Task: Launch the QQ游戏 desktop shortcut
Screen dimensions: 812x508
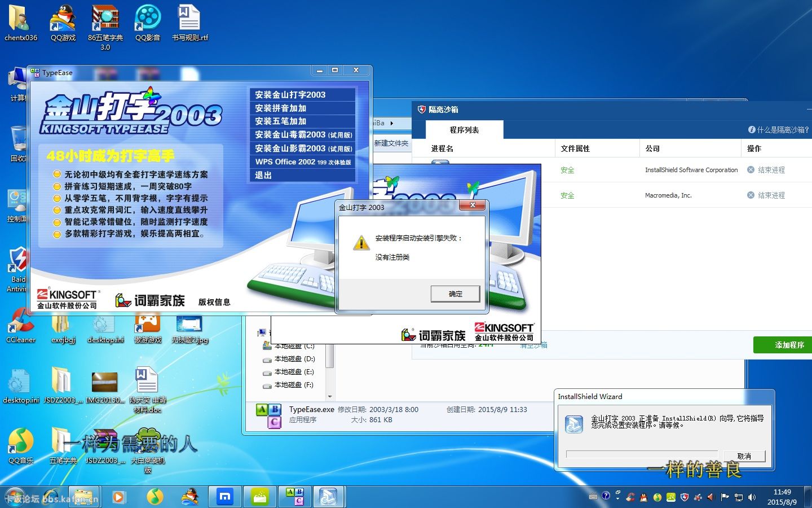Action: tap(63, 23)
